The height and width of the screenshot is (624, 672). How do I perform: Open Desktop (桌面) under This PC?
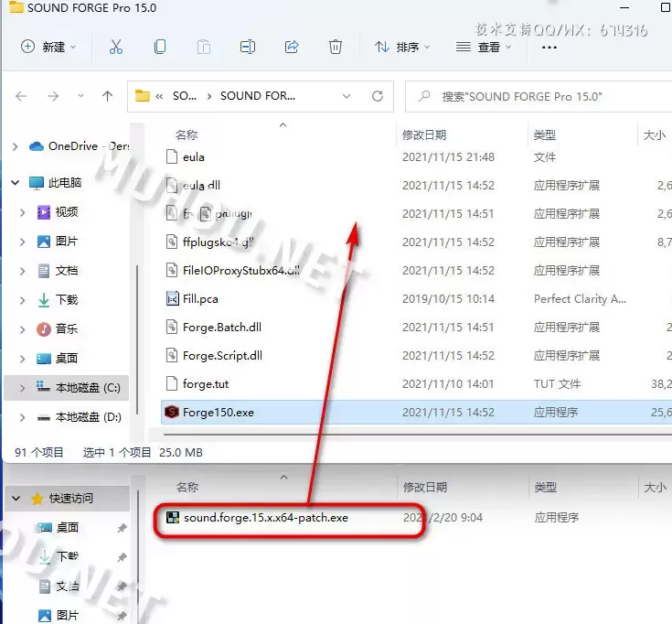pos(58,358)
